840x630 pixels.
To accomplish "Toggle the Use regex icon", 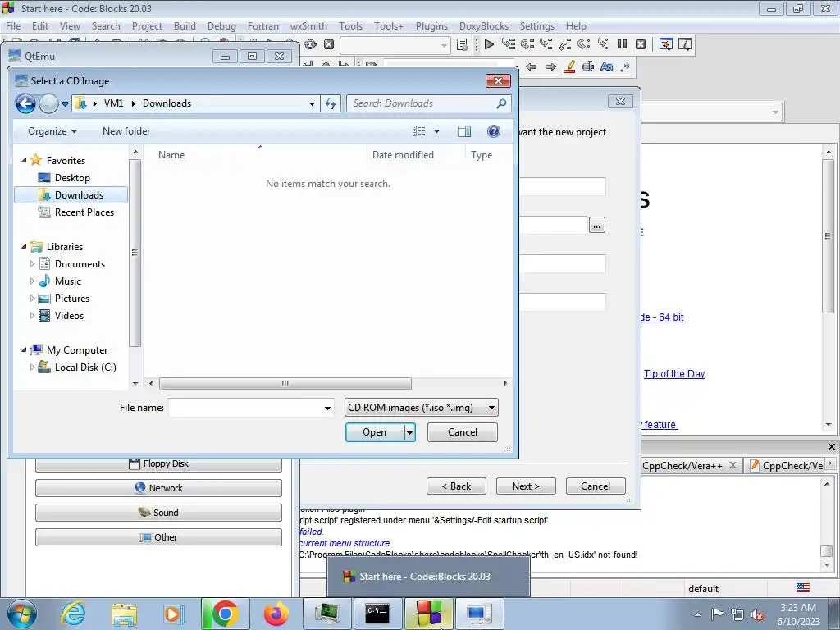I will coord(625,66).
